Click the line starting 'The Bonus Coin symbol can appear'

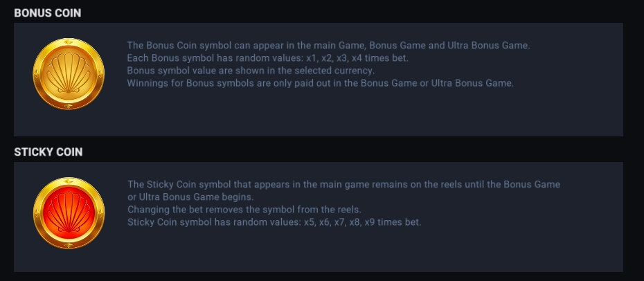[x=328, y=46]
